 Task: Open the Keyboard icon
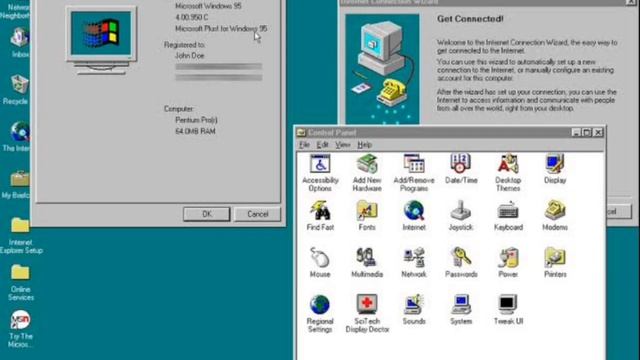pyautogui.click(x=508, y=216)
